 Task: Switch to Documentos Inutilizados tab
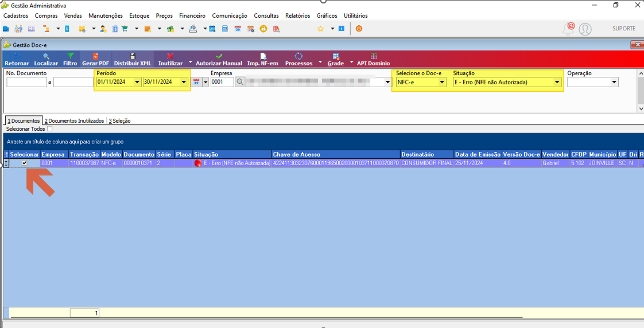(75, 120)
